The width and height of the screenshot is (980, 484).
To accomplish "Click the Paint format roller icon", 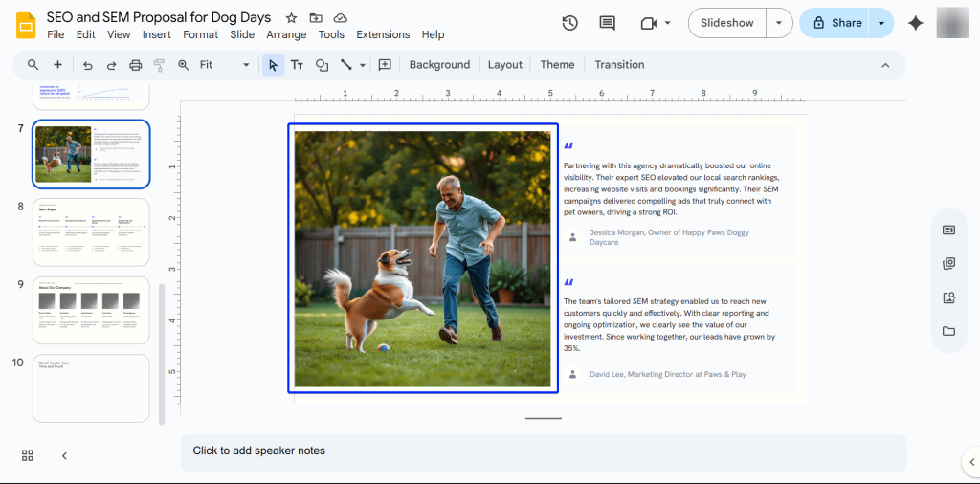I will pyautogui.click(x=159, y=65).
